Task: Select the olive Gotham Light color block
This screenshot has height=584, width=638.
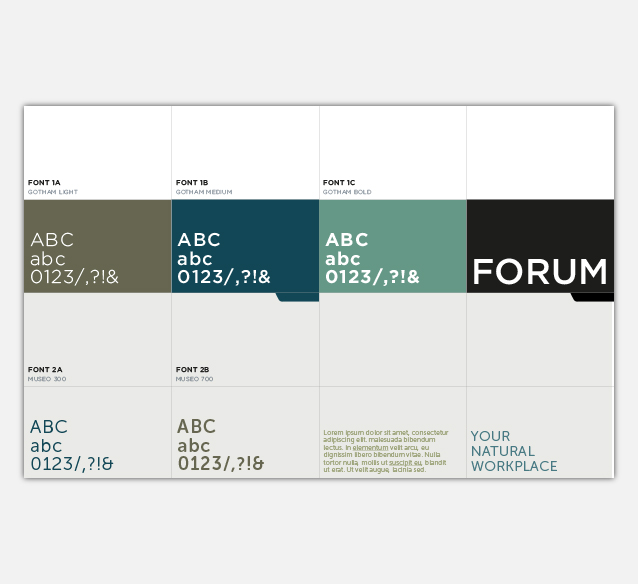Action: click(x=98, y=246)
